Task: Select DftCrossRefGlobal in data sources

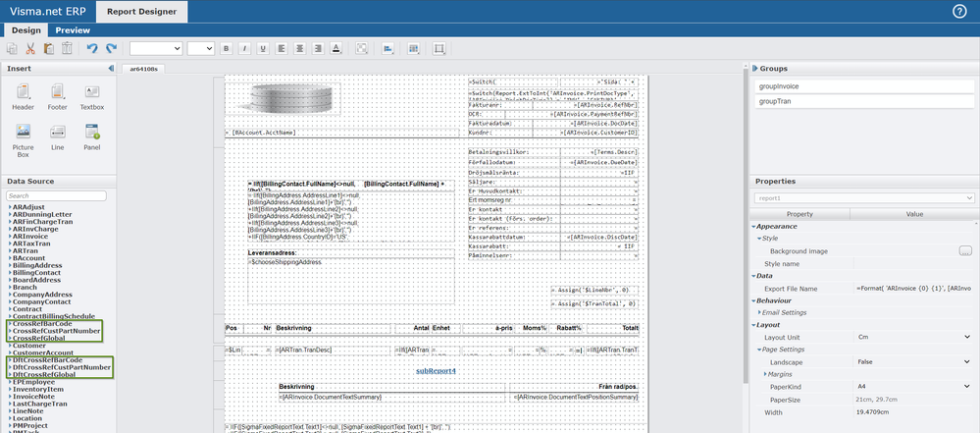Action: 44,374
